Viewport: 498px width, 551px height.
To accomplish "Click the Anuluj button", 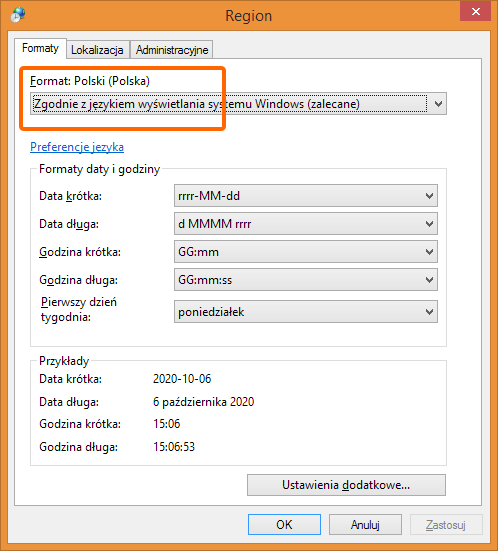I will point(365,525).
